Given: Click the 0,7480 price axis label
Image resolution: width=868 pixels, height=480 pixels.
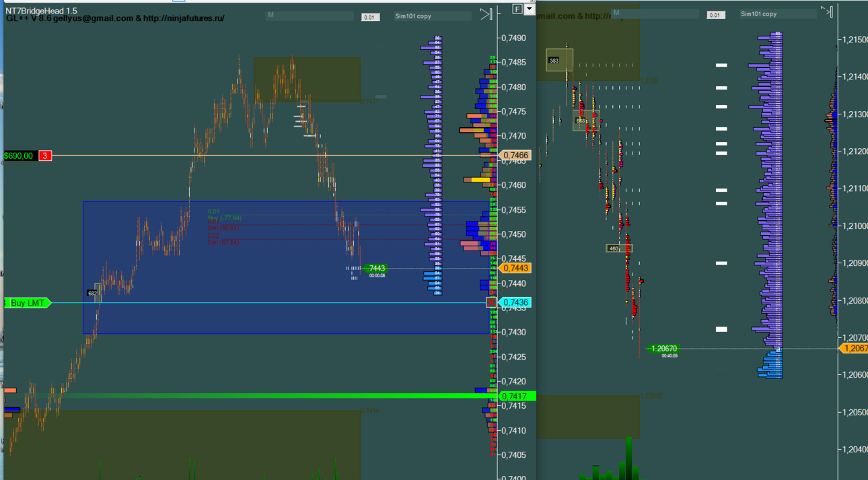Looking at the screenshot, I should pyautogui.click(x=514, y=88).
